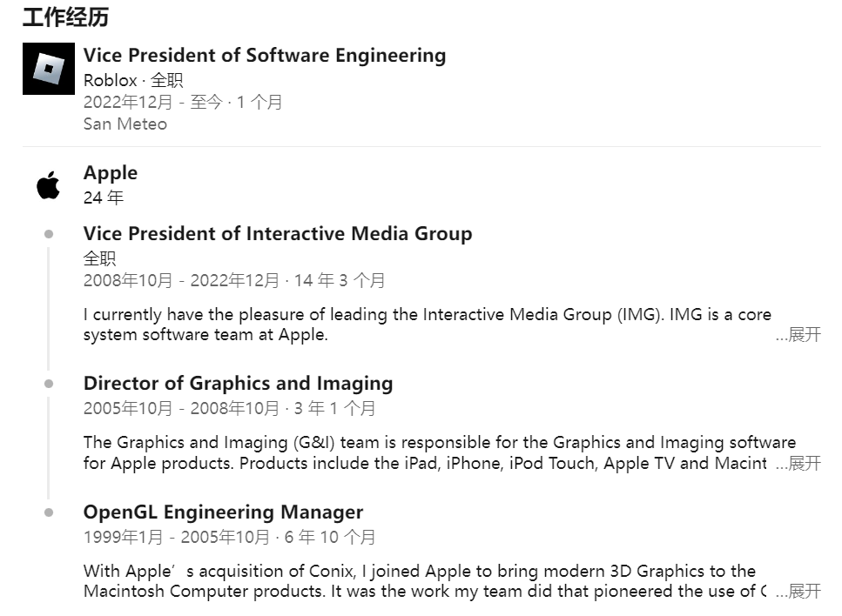Click the 2008年10月 - 2022年12月 date range

(181, 280)
